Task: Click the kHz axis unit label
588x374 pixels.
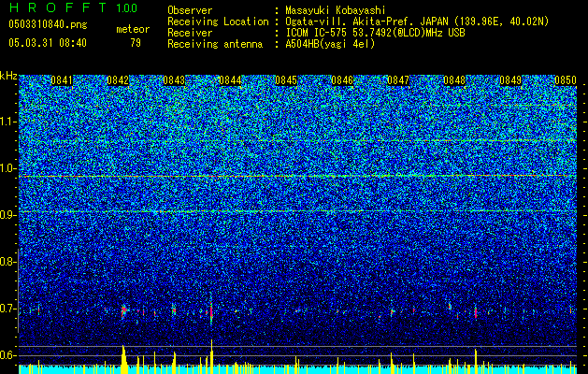Action: (8, 76)
